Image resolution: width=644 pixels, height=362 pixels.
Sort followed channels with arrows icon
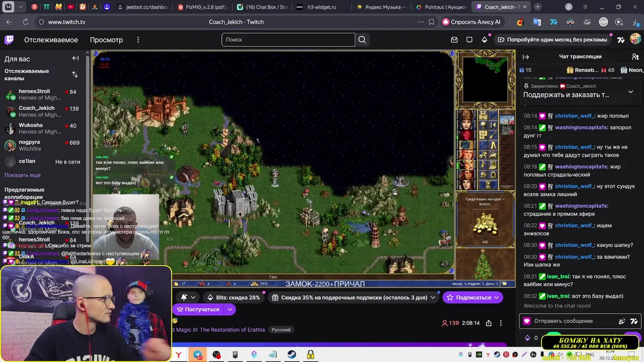[75, 74]
